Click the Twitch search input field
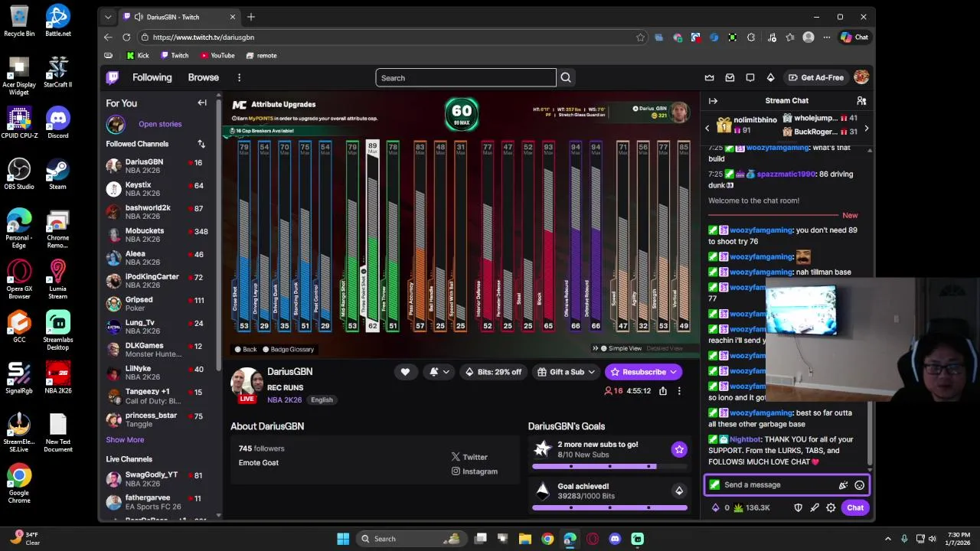Viewport: 980px width, 551px height. click(465, 77)
